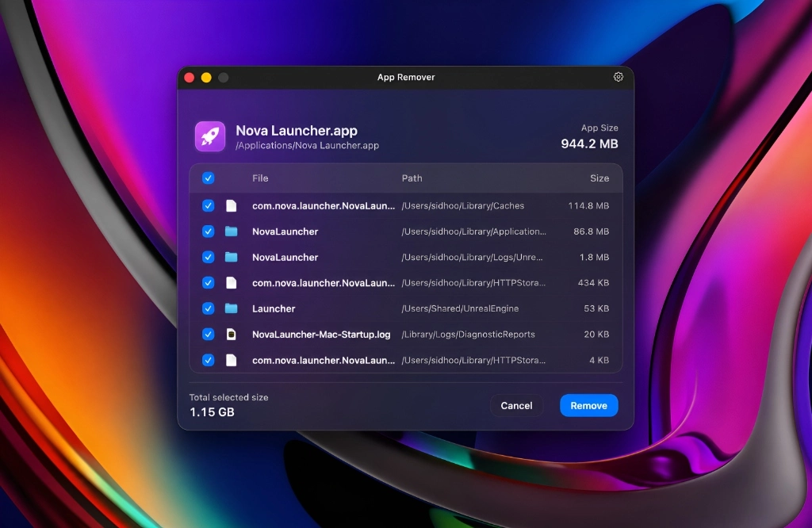Screen dimensions: 812x528
Task: Click the /Users/sidhoo/Library/Application... path
Action: [474, 231]
